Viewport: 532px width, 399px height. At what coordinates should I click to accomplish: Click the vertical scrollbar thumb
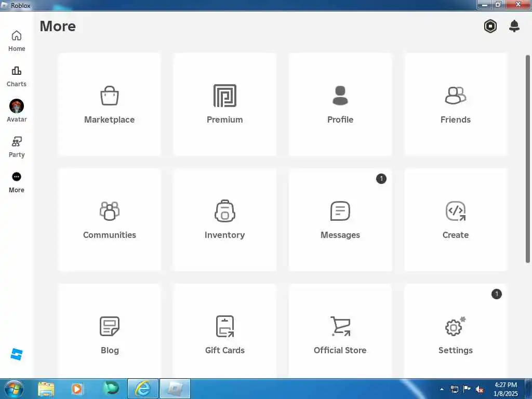pyautogui.click(x=528, y=159)
